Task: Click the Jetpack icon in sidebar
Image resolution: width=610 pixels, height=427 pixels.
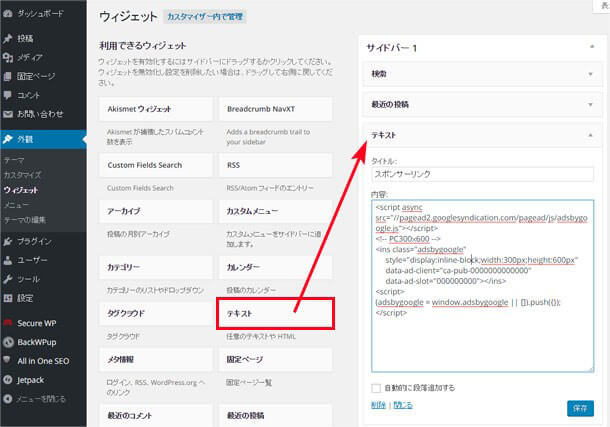Action: click(x=8, y=380)
